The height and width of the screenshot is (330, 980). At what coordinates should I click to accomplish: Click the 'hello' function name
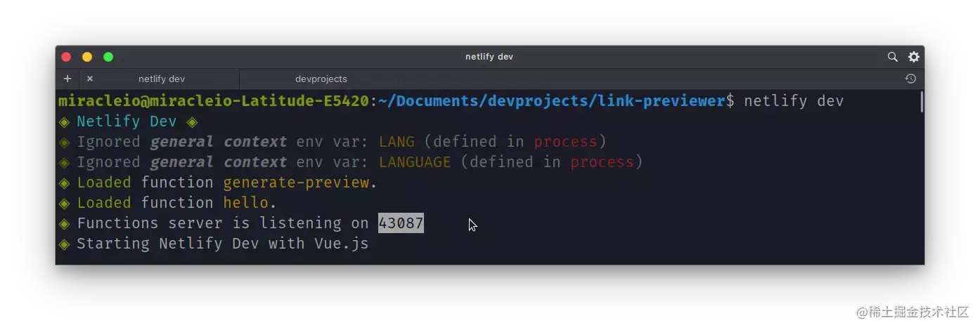tap(246, 203)
